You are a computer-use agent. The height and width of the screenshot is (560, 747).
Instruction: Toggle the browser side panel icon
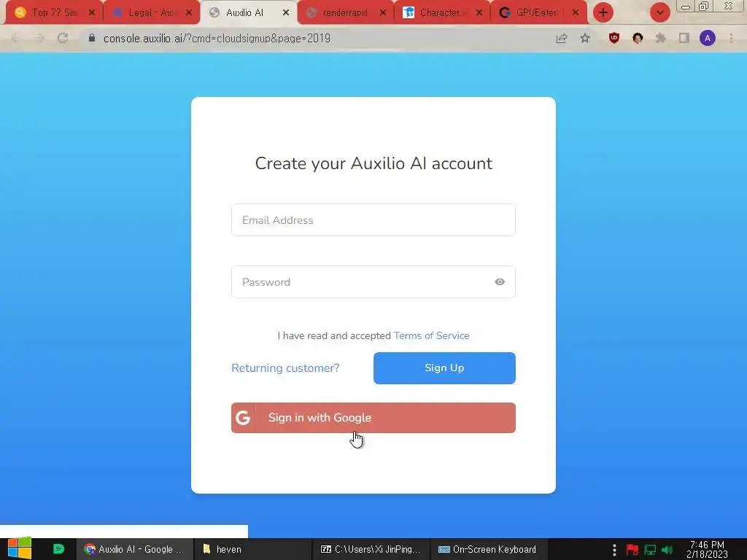pos(684,38)
